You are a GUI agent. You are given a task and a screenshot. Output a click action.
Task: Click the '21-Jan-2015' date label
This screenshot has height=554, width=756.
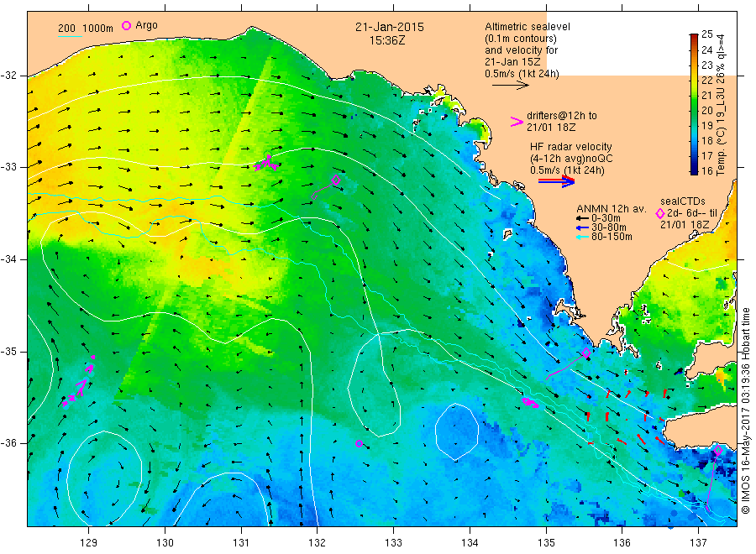[390, 27]
